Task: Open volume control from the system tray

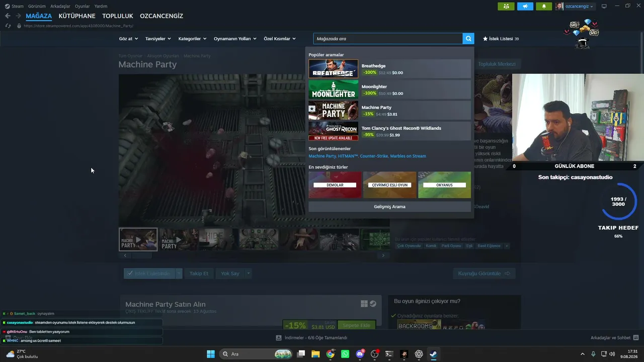Action: 612,354
